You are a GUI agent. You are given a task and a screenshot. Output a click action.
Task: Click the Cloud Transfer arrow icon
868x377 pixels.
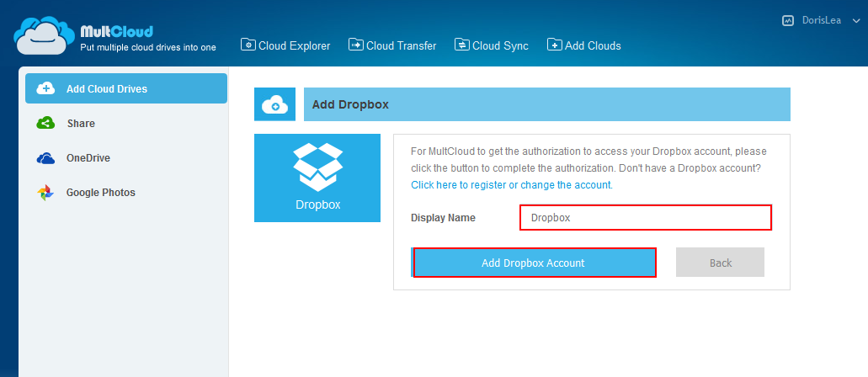coord(355,45)
